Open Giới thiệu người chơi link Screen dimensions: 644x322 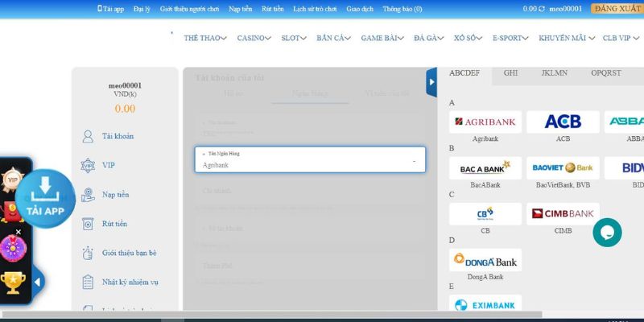coord(189,9)
